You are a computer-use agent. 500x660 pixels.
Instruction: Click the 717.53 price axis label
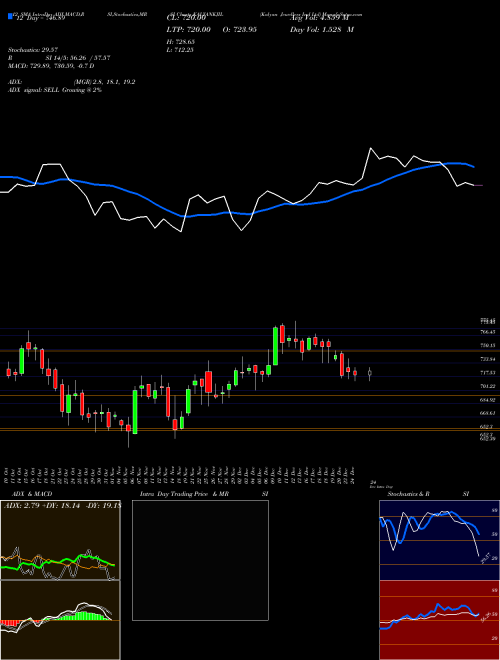487,373
